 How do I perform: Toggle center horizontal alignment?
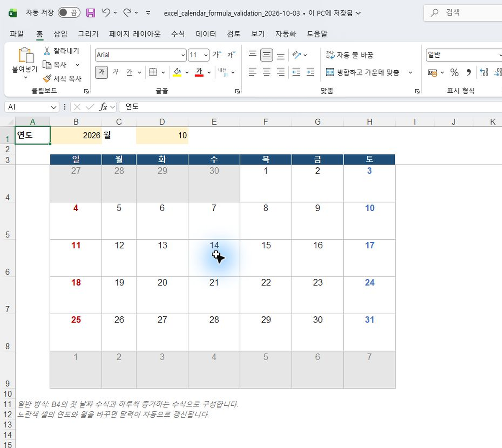pos(266,72)
